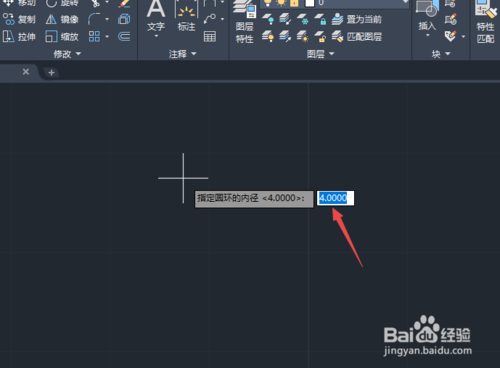
Task: Select the Dimension (标注) tool
Action: (x=186, y=16)
